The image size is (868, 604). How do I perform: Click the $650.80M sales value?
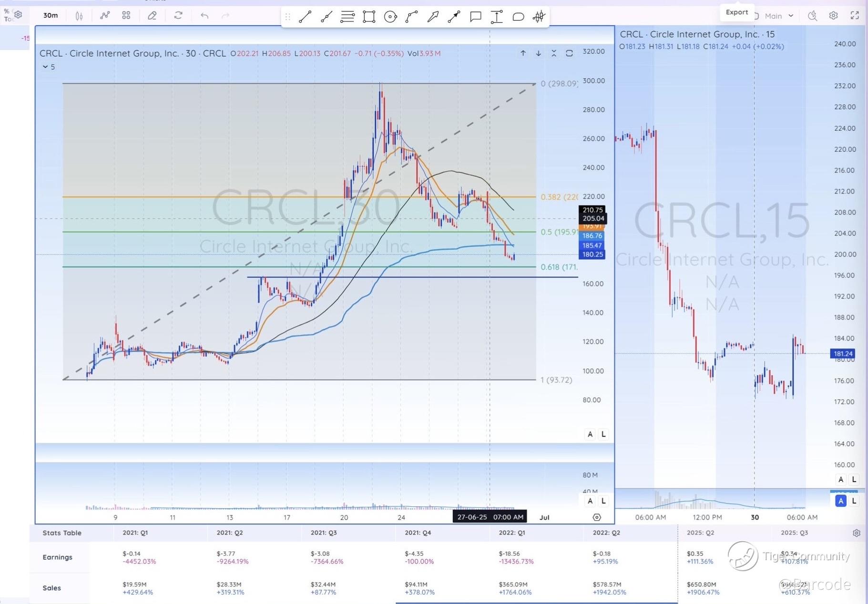pos(701,584)
